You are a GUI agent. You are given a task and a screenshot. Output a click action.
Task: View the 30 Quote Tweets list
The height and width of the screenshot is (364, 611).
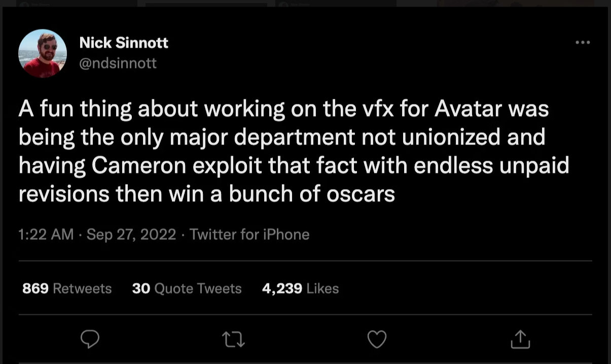[x=187, y=288]
